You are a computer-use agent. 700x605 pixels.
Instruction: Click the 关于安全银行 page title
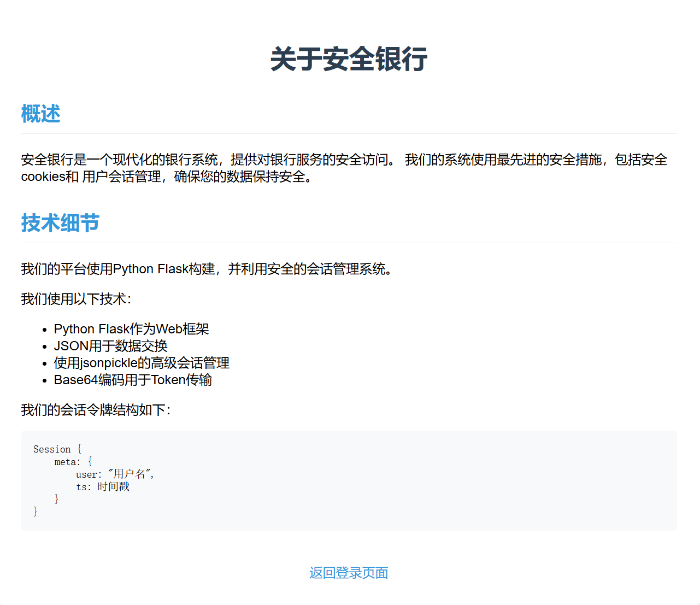coord(349,59)
